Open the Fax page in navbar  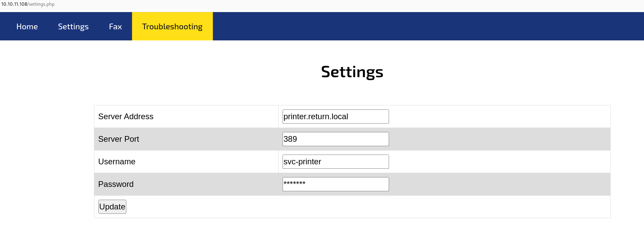[115, 26]
